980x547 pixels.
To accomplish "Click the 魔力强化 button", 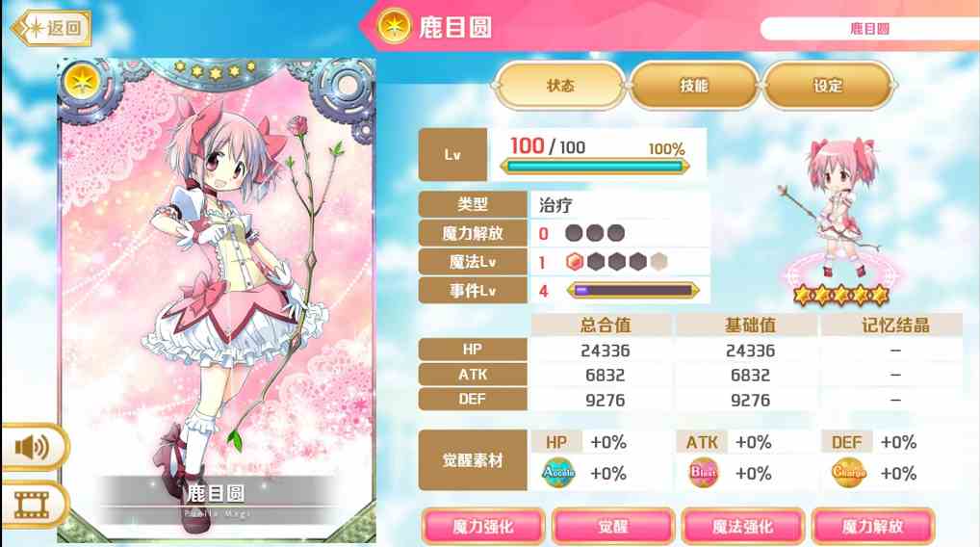I will click(x=483, y=526).
